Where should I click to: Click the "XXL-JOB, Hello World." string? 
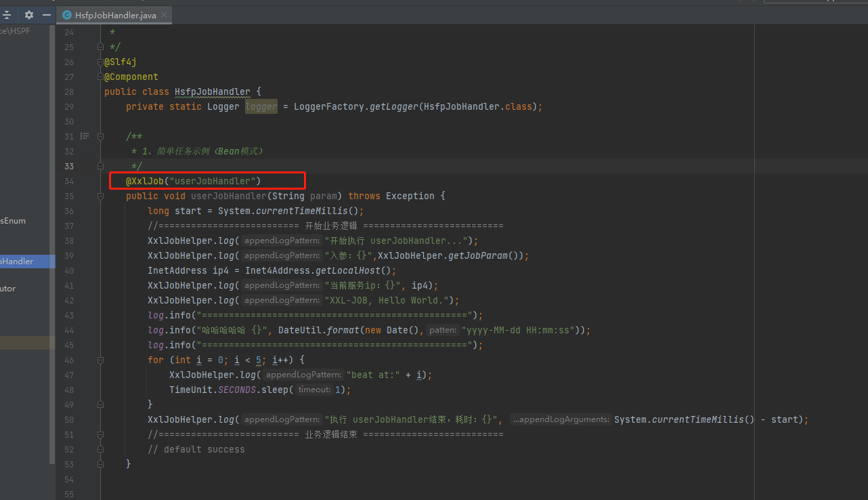[387, 300]
